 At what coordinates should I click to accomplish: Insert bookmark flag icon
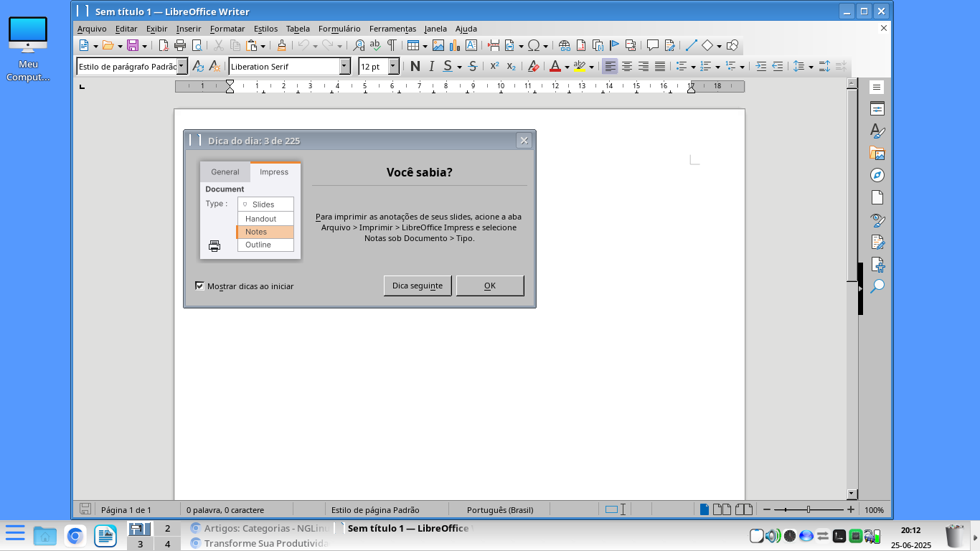[x=614, y=45]
